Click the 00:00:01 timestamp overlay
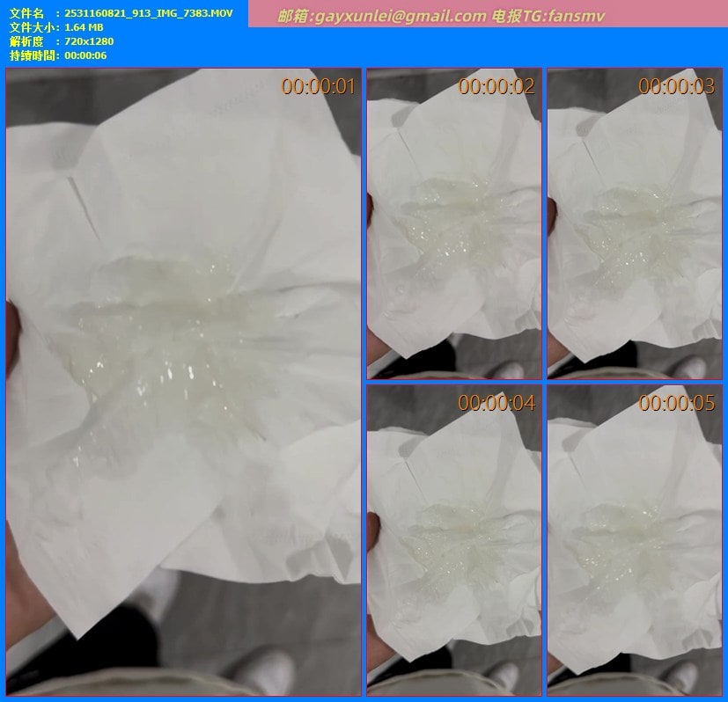The width and height of the screenshot is (728, 702). point(318,86)
